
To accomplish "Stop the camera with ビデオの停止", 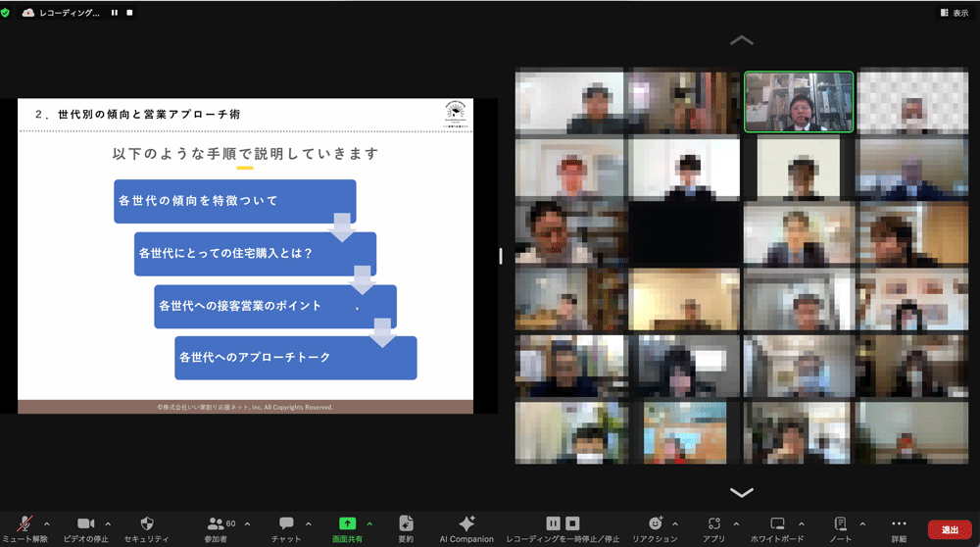I will pyautogui.click(x=85, y=524).
